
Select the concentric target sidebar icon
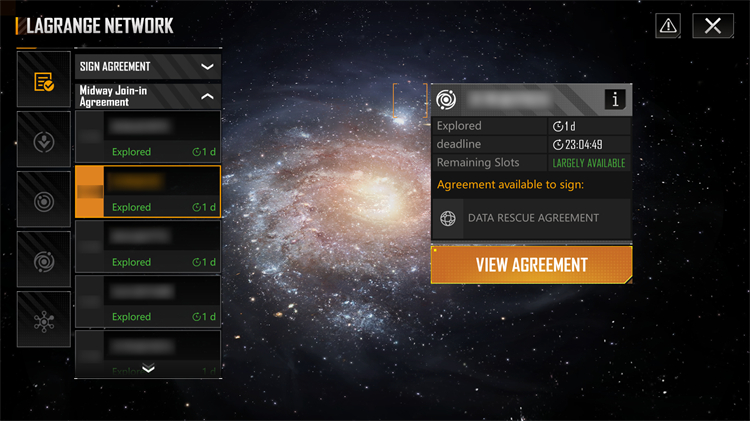(x=44, y=200)
